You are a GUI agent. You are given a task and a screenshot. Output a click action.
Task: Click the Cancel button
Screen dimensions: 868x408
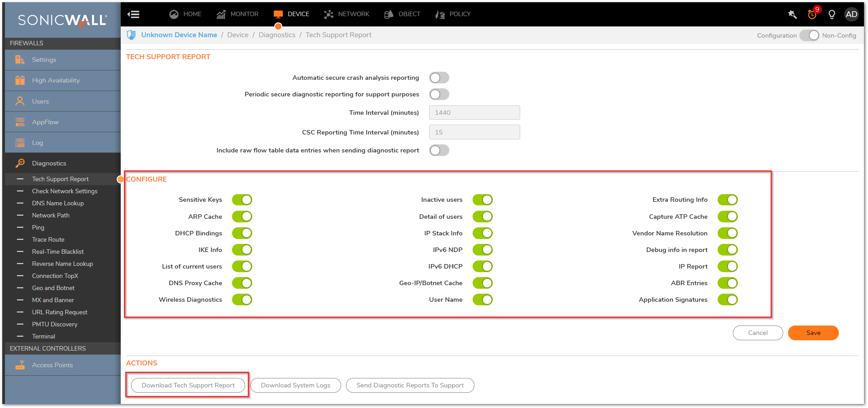(758, 333)
